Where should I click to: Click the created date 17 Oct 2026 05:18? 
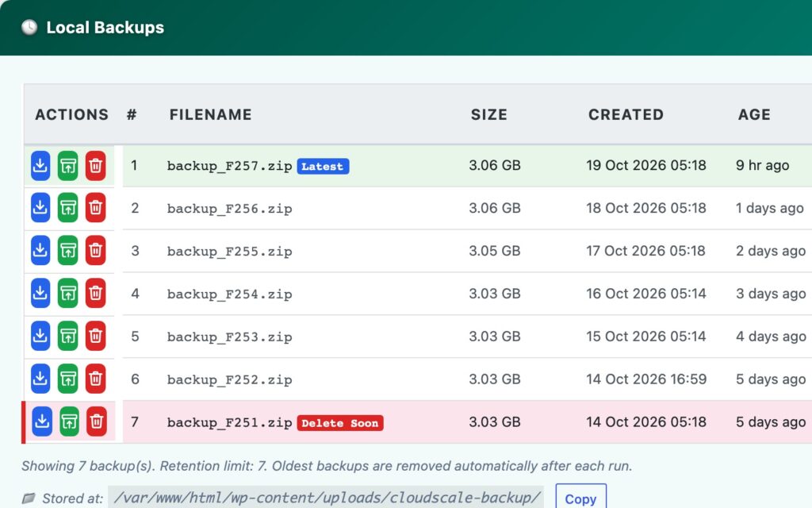click(x=645, y=251)
